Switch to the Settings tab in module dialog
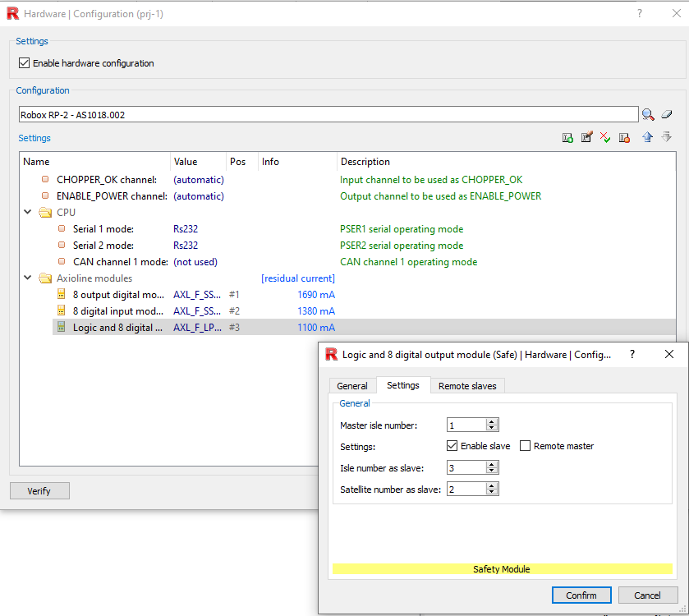Image resolution: width=689 pixels, height=616 pixels. coord(403,385)
